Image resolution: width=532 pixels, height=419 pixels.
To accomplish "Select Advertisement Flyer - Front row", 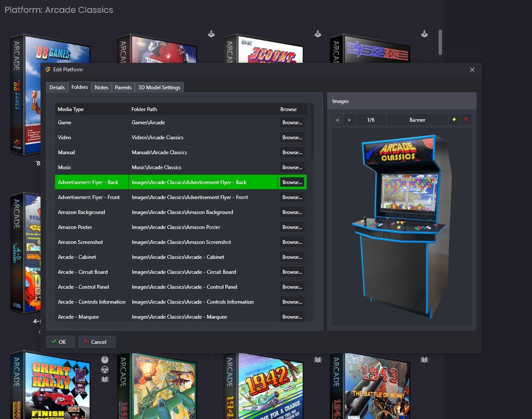I will tap(181, 197).
